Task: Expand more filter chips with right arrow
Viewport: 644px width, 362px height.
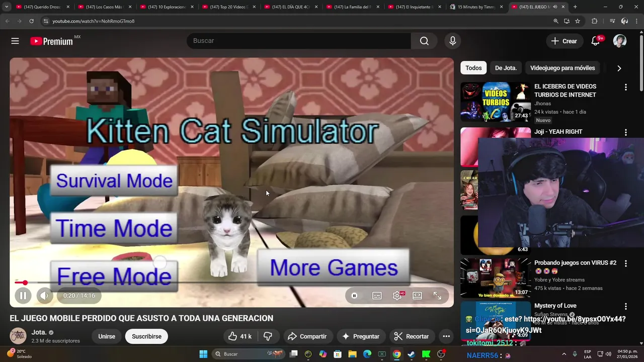Action: click(x=619, y=68)
